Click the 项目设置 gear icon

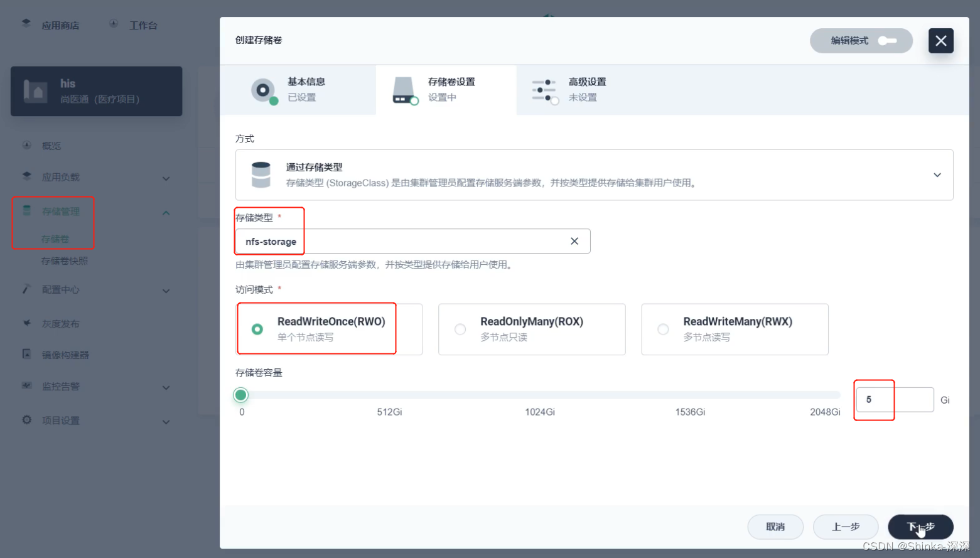click(x=27, y=420)
